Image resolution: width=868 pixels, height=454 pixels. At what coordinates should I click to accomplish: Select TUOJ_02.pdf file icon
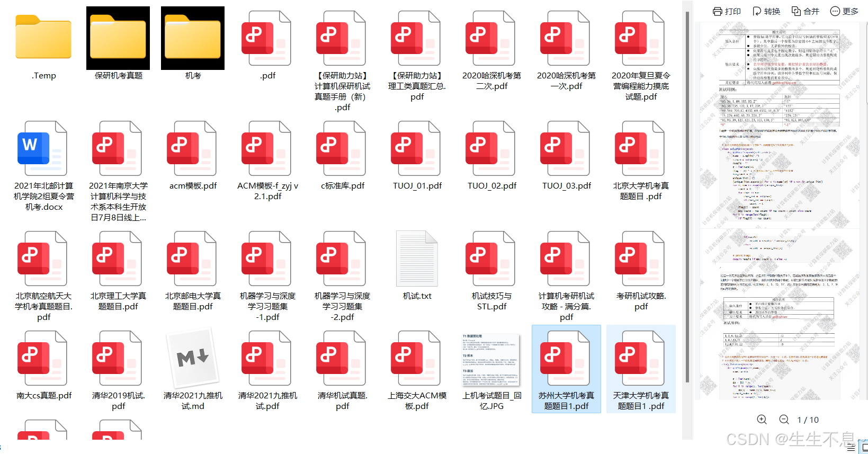pyautogui.click(x=491, y=148)
